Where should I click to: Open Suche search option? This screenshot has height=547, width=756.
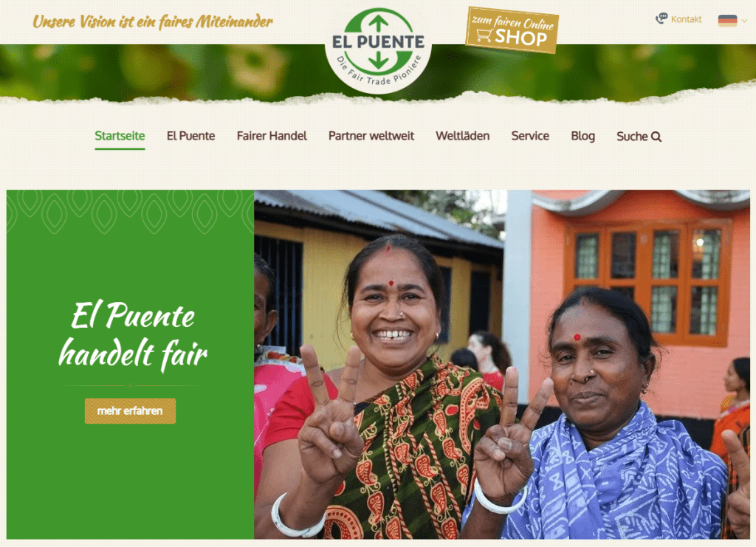pos(639,137)
